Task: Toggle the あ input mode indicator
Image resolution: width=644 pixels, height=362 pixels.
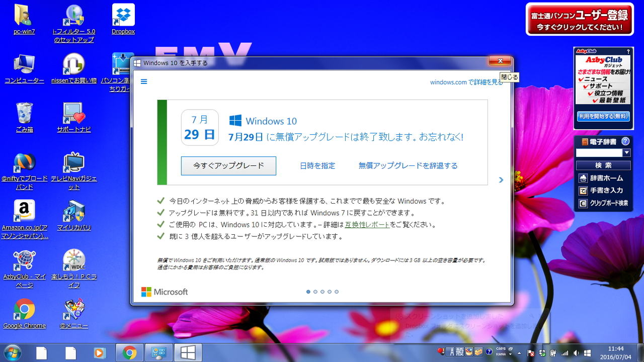Action: click(x=452, y=352)
